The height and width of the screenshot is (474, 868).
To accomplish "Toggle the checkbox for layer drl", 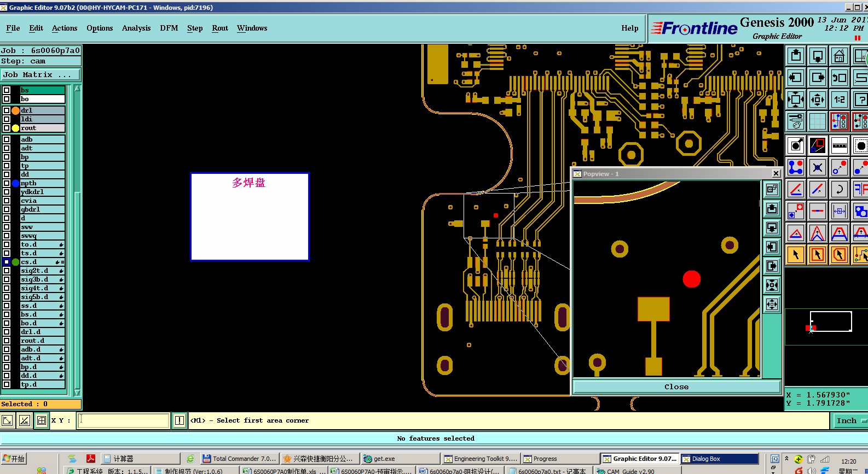I will click(7, 110).
